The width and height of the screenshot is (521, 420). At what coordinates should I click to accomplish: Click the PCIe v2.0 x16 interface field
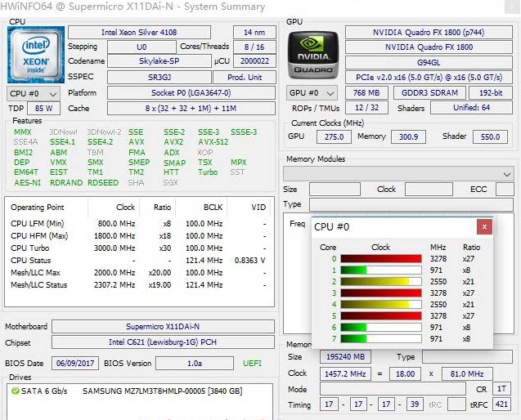pyautogui.click(x=429, y=78)
